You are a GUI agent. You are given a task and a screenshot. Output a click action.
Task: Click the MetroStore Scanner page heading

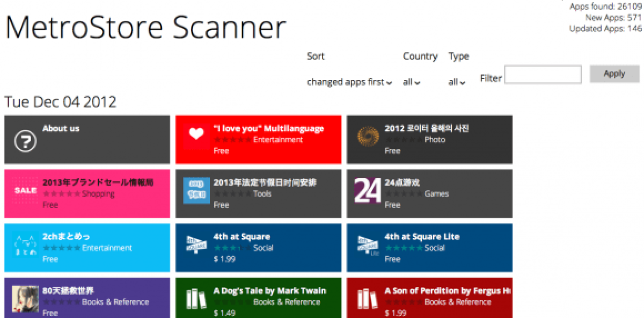(146, 26)
